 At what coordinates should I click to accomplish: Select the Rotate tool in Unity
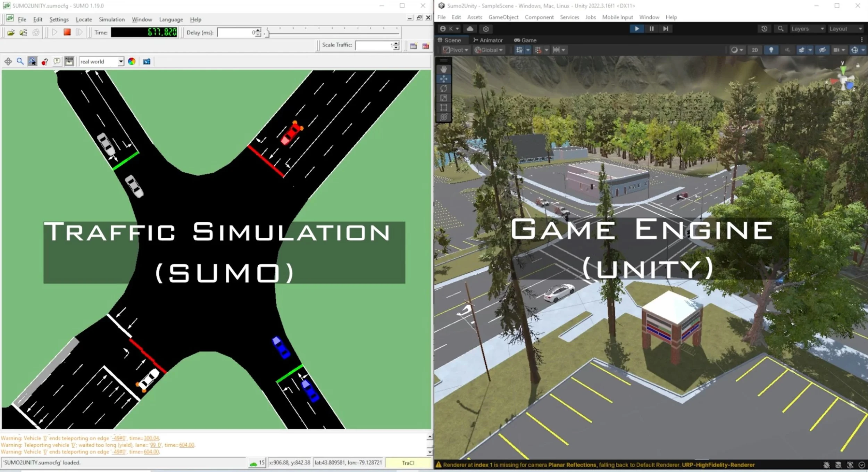click(443, 89)
